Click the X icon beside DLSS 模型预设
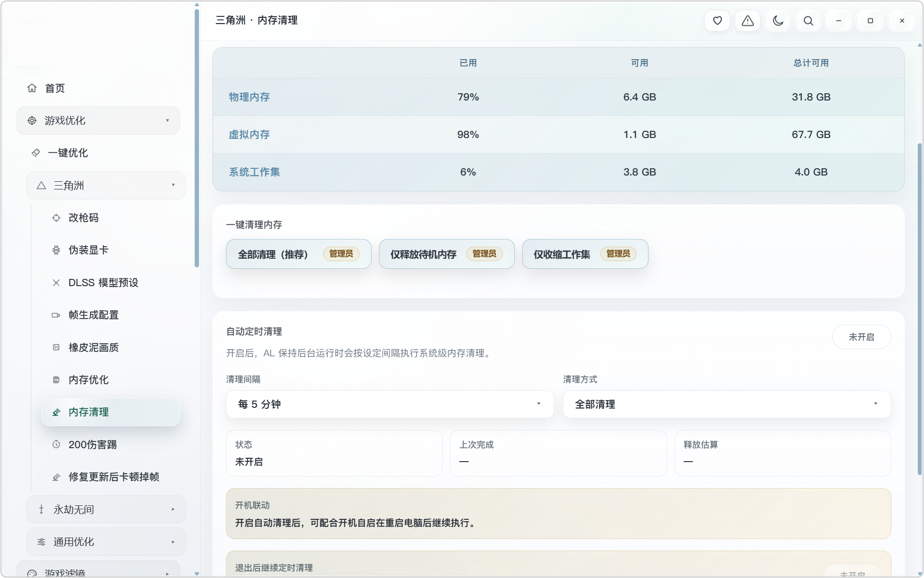The image size is (924, 578). [x=56, y=283]
